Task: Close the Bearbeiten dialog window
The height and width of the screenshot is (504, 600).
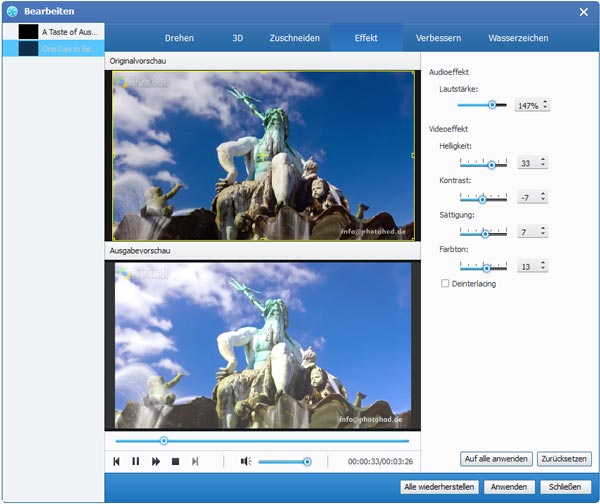Action: pyautogui.click(x=584, y=12)
